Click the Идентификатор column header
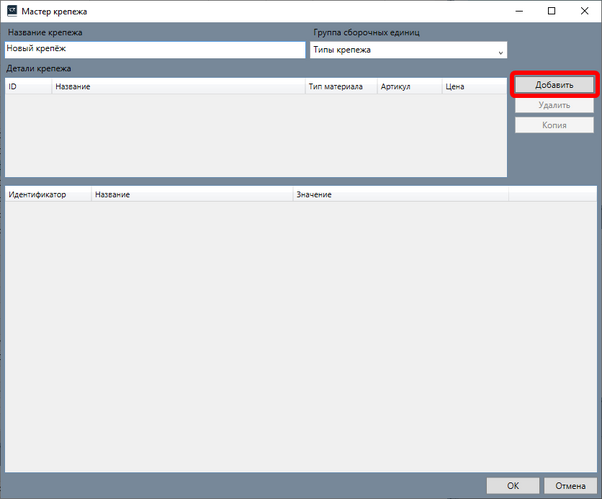Viewport: 602px width, 499px height. coord(48,195)
